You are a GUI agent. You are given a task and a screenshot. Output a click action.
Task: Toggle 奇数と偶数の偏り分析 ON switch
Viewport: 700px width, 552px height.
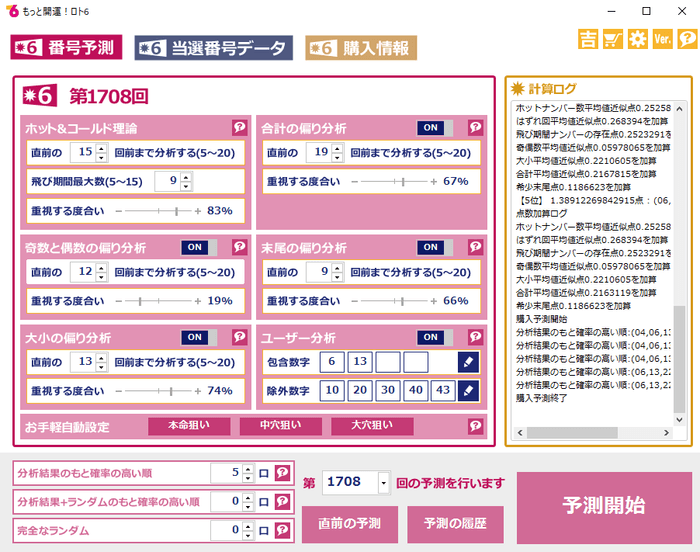[199, 247]
